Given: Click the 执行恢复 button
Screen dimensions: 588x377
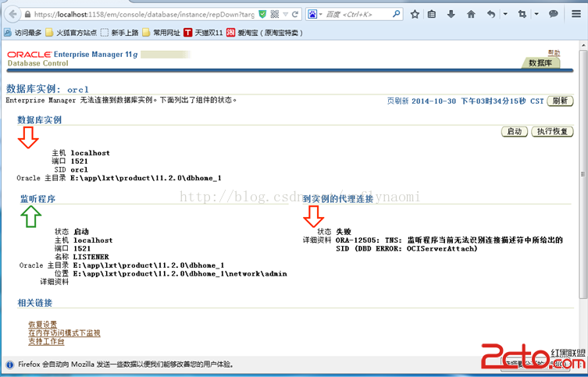Looking at the screenshot, I should 552,132.
